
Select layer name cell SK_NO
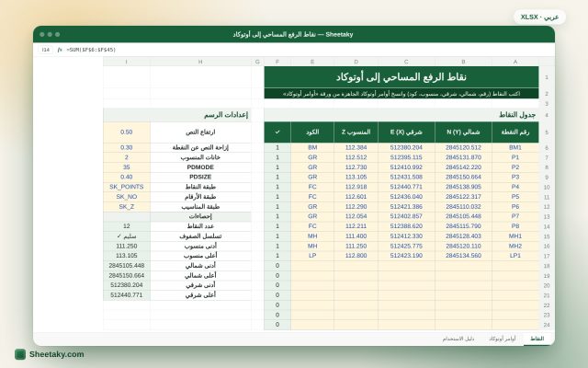(x=127, y=196)
